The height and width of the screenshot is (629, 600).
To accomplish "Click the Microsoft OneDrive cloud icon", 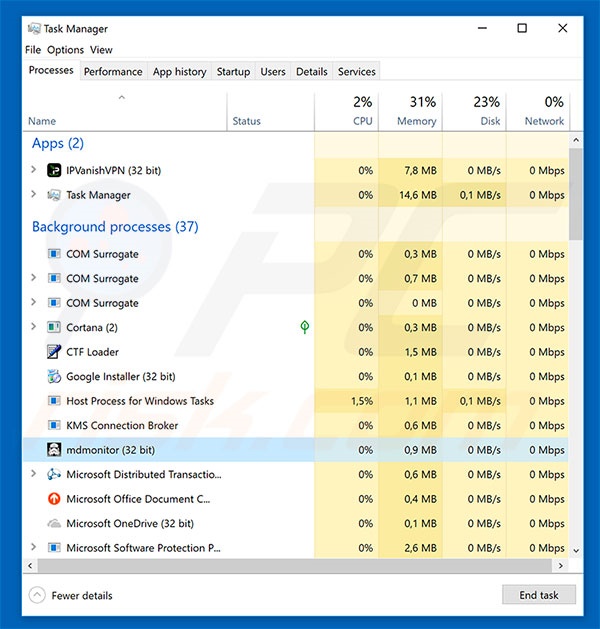I will (54, 523).
